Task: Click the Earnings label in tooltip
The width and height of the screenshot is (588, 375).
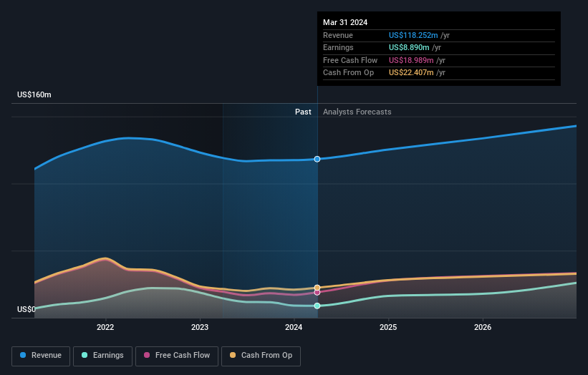Action: point(338,47)
